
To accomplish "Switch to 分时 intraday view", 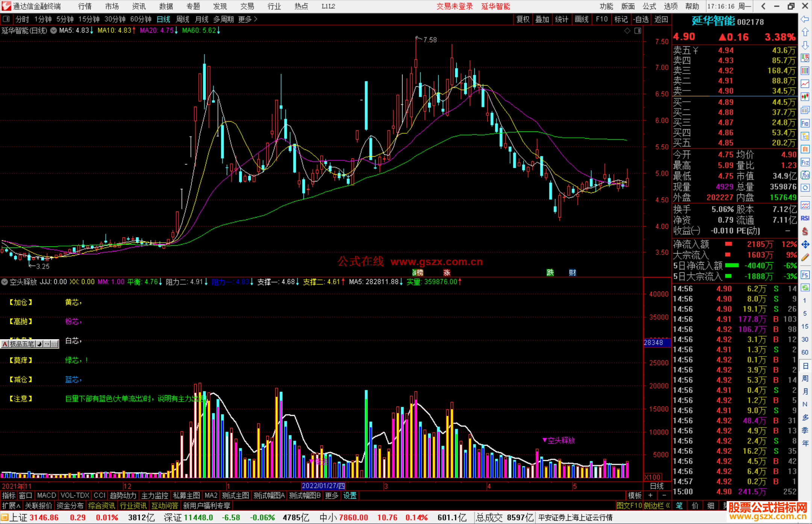I will click(23, 19).
